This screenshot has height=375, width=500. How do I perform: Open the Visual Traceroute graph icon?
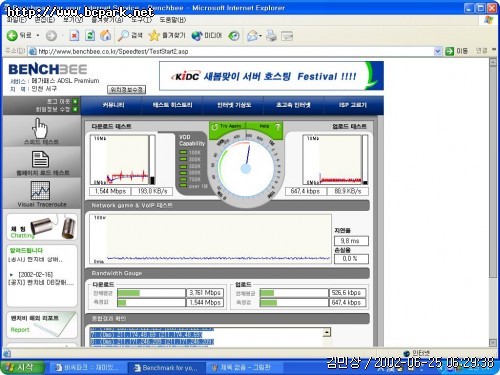pos(40,190)
